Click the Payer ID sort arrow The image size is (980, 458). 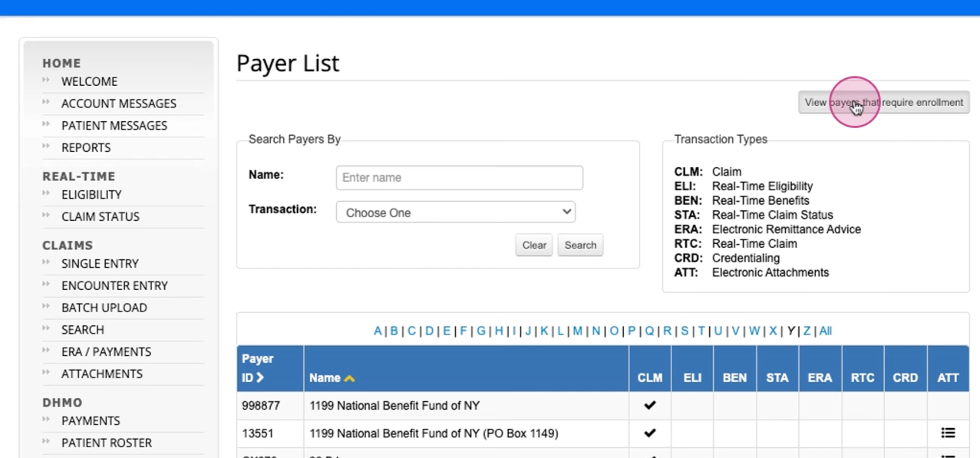point(260,377)
